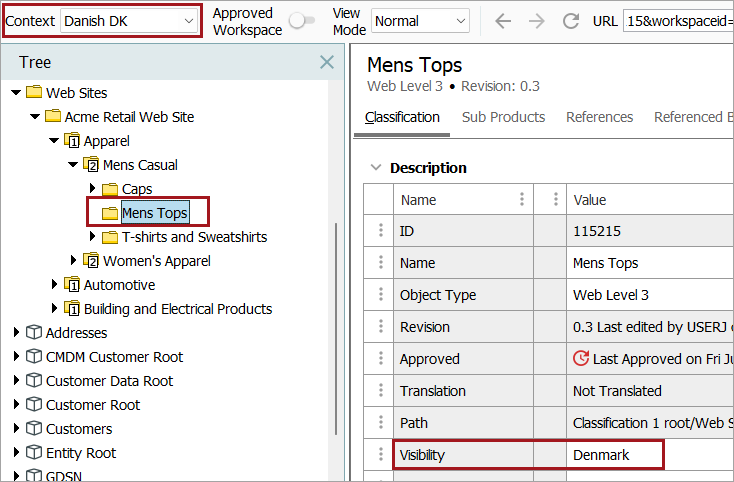The height and width of the screenshot is (482, 734).
Task: Collapse the Description section
Action: pyautogui.click(x=375, y=168)
